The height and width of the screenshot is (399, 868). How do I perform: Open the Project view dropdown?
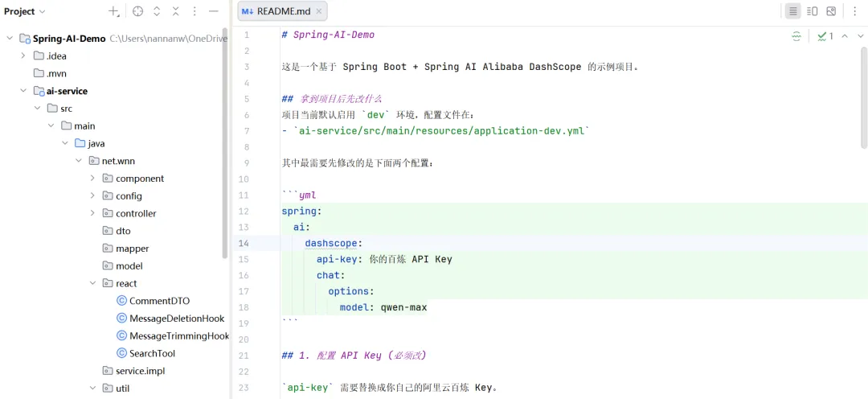(x=25, y=11)
